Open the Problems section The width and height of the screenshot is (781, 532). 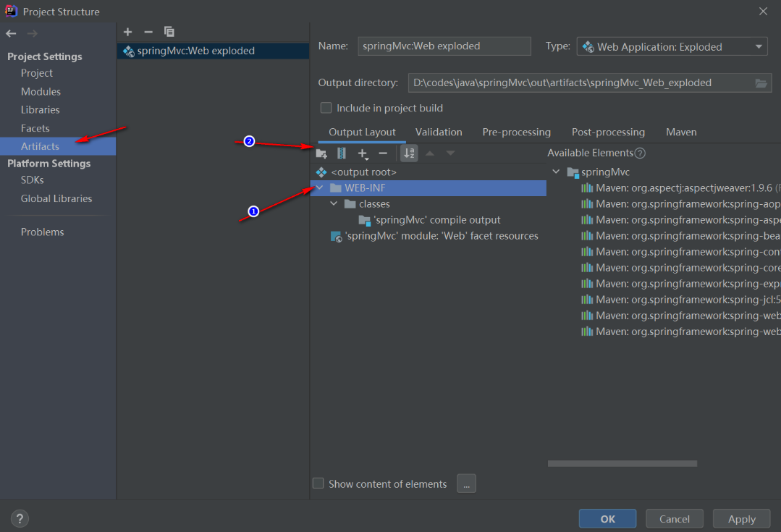click(42, 232)
